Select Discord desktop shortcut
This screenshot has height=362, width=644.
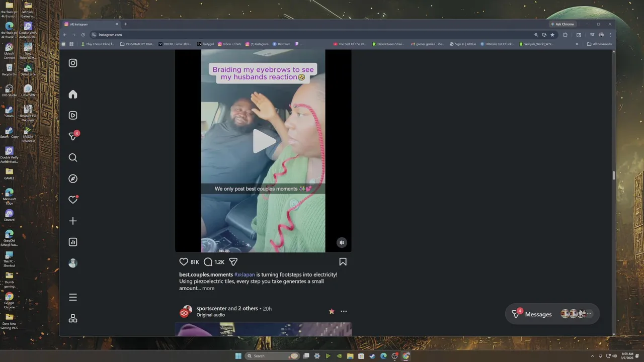[9, 216]
